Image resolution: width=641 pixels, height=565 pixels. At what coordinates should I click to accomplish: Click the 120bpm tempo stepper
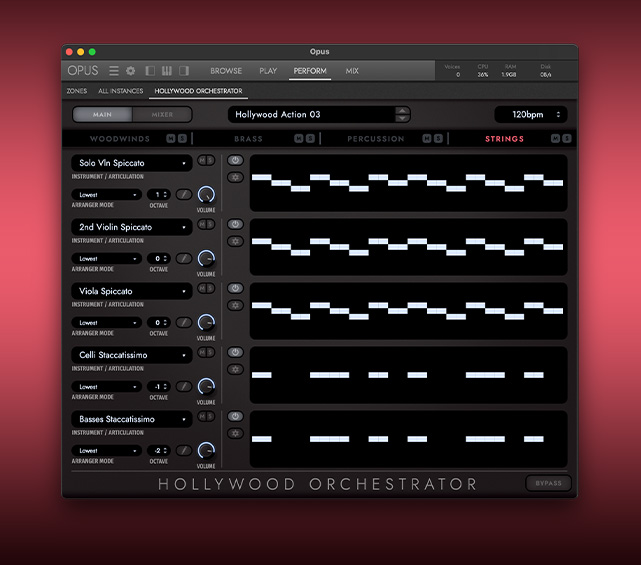coord(558,114)
